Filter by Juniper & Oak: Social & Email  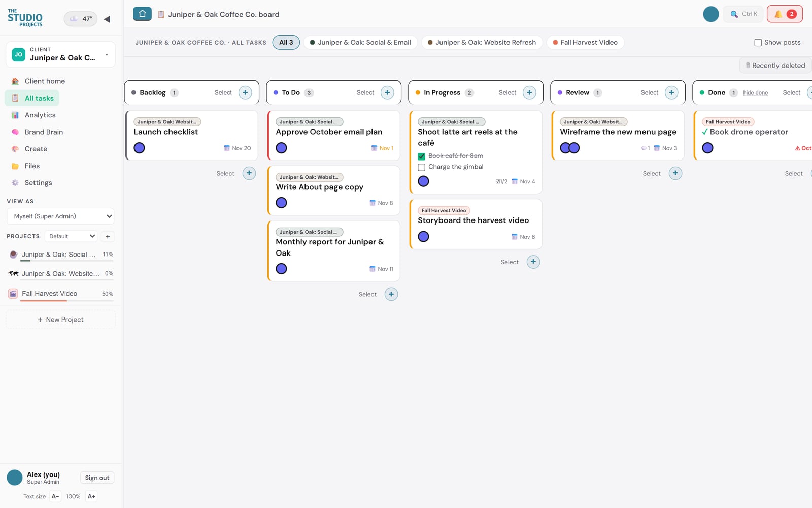pos(360,42)
